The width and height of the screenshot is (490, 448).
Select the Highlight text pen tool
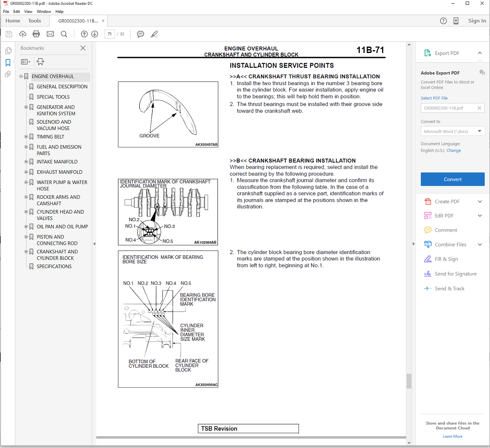click(155, 34)
